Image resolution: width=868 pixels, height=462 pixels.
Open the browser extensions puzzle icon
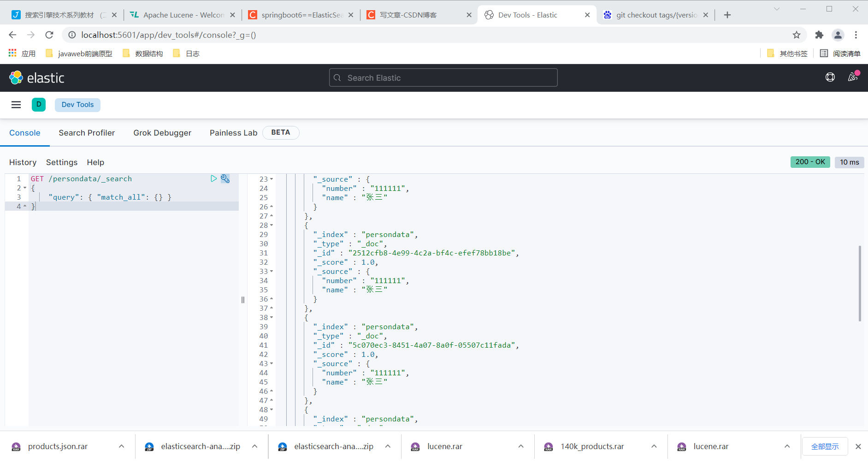pos(820,35)
